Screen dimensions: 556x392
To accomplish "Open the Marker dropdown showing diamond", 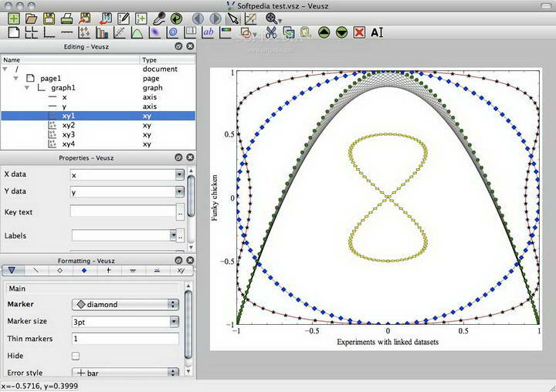I will [124, 304].
